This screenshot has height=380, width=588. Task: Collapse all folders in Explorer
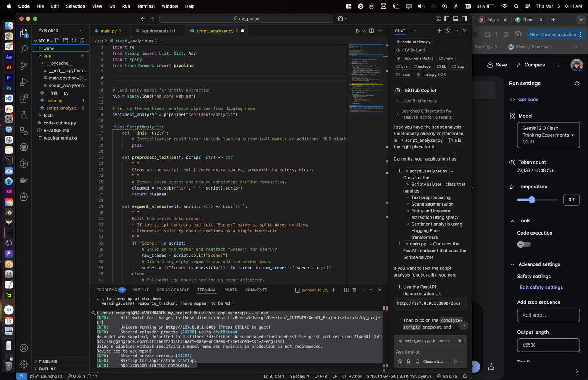pos(82,40)
